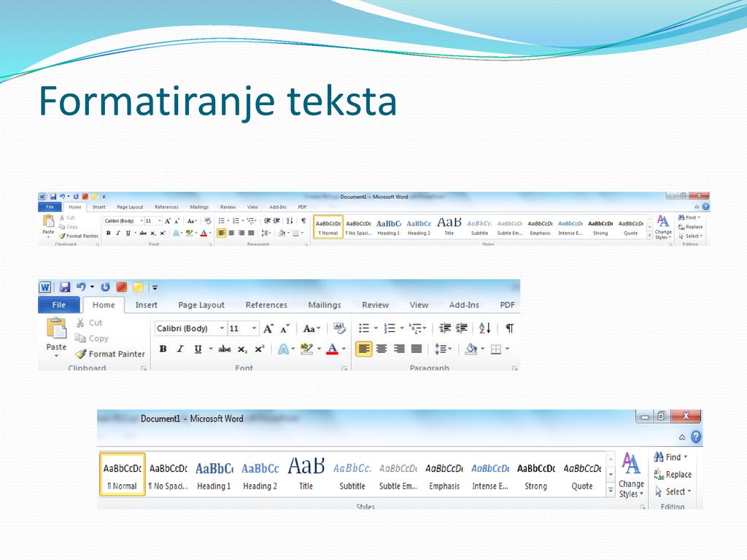This screenshot has height=560, width=747.
Task: Select Format Painter in the enlarged ribbon
Action: click(x=110, y=354)
